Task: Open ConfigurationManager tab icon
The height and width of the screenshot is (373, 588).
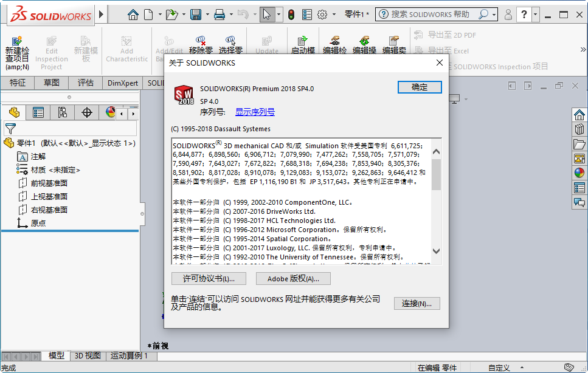Action: pyautogui.click(x=62, y=112)
